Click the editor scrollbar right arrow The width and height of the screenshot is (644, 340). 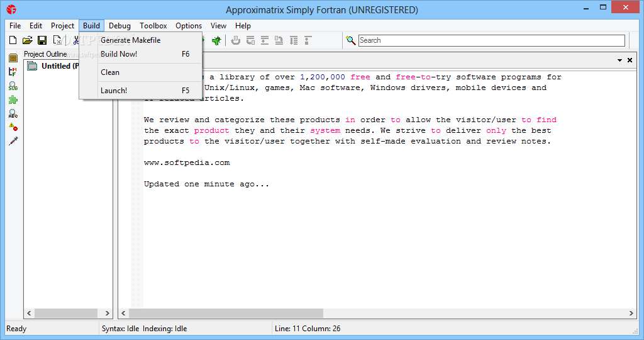pos(631,314)
